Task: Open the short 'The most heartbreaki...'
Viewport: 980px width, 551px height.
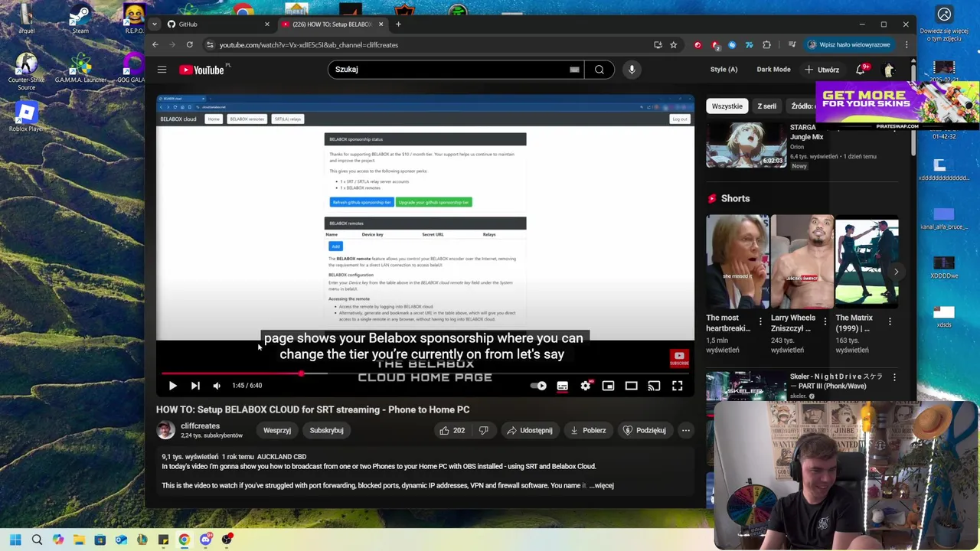Action: (x=737, y=262)
